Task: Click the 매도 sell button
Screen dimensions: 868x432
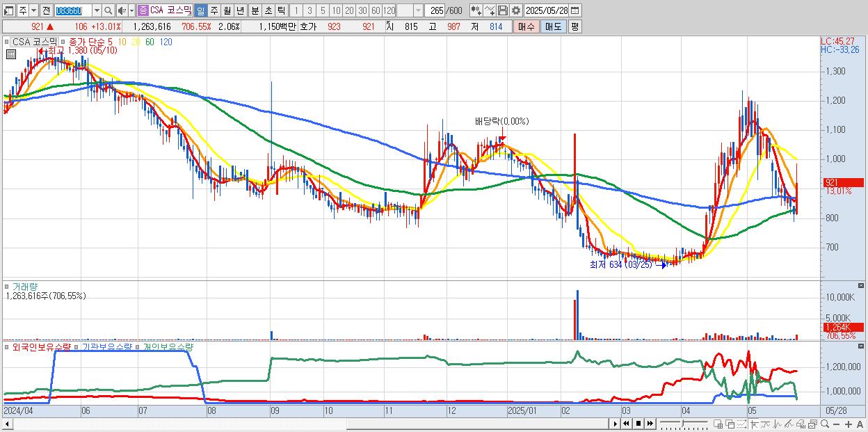Action: 553,26
